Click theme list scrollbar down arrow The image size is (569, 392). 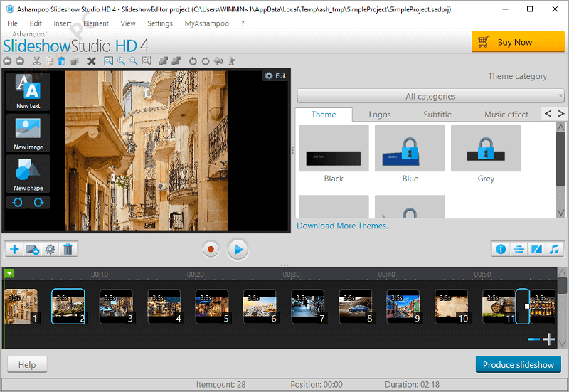tap(560, 213)
